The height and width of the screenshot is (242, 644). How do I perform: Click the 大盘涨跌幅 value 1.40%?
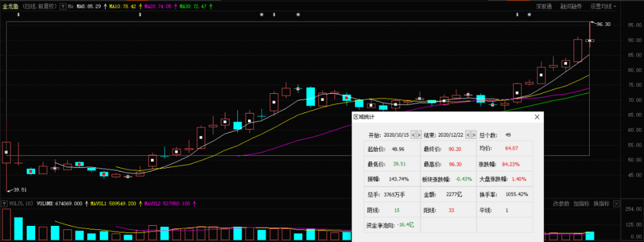tap(518, 179)
